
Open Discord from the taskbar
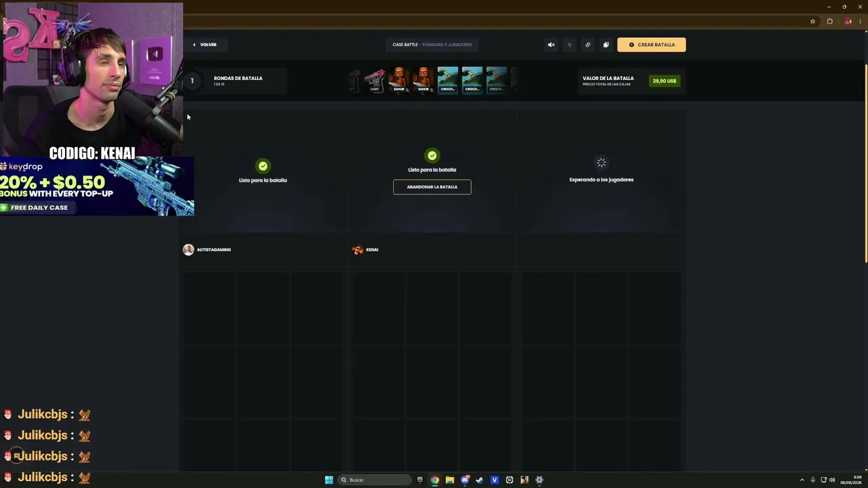click(465, 480)
